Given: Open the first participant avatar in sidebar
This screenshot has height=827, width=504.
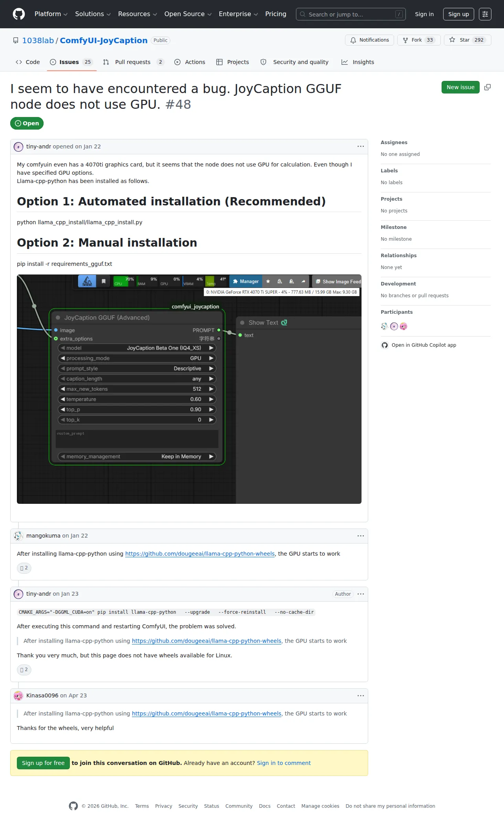Looking at the screenshot, I should click(385, 326).
